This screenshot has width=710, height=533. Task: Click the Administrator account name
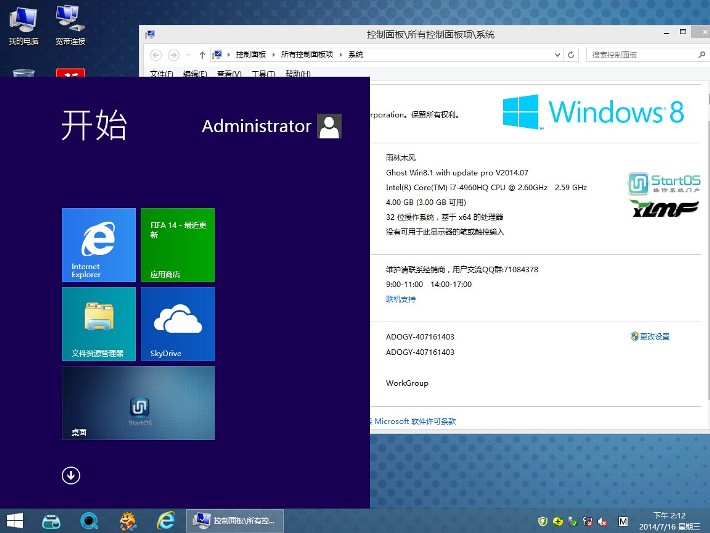pos(256,126)
